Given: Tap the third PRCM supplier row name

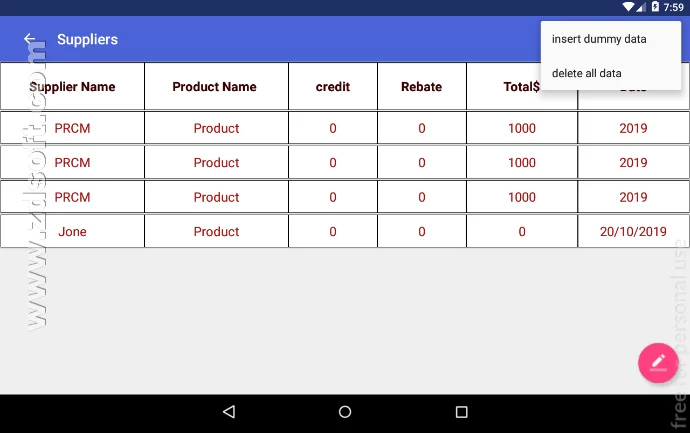Looking at the screenshot, I should (72, 197).
